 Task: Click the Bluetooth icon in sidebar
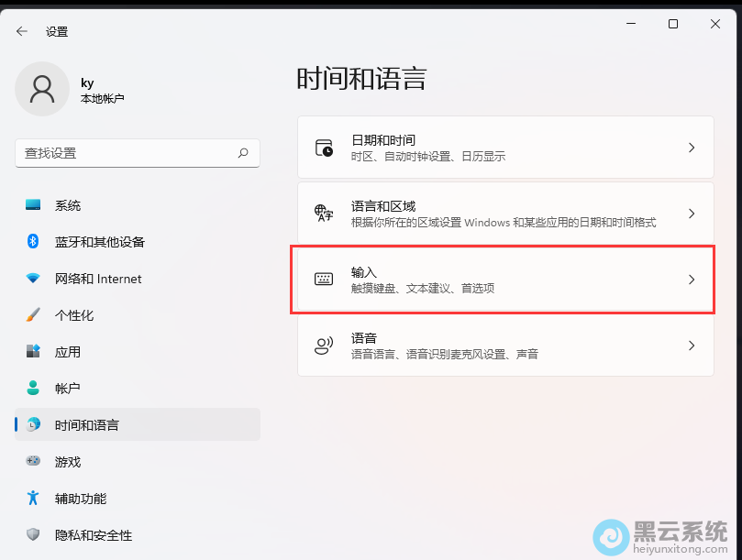[33, 242]
